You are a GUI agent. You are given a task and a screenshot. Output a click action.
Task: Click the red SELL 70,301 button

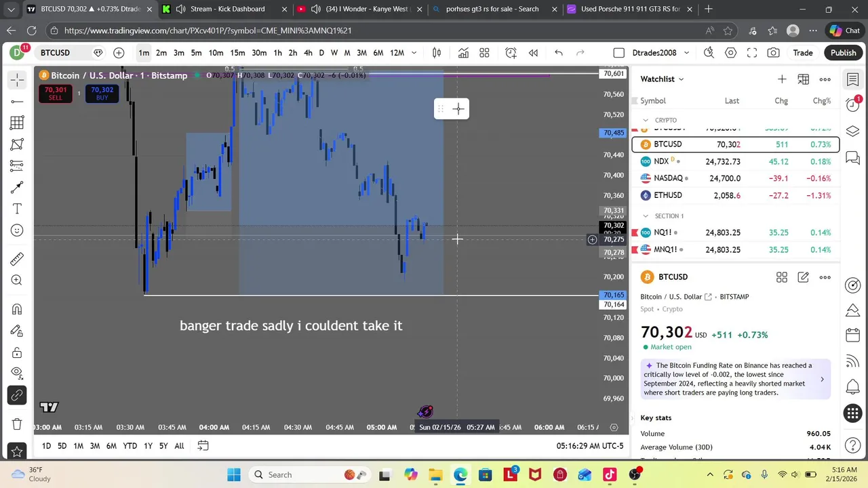coord(56,94)
